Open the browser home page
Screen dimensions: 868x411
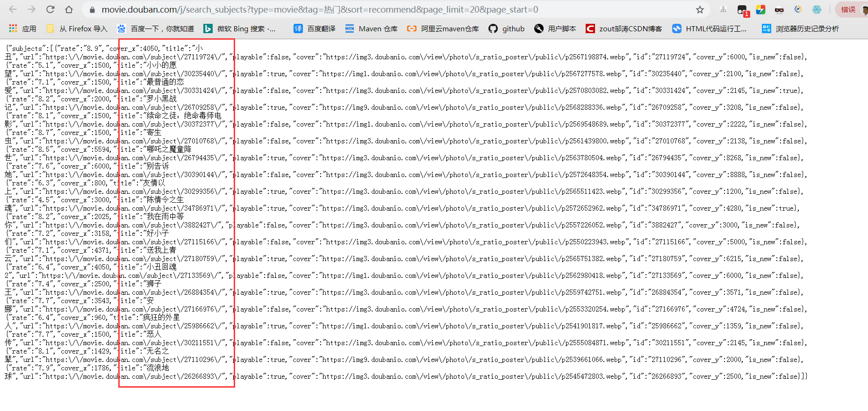[x=69, y=9]
